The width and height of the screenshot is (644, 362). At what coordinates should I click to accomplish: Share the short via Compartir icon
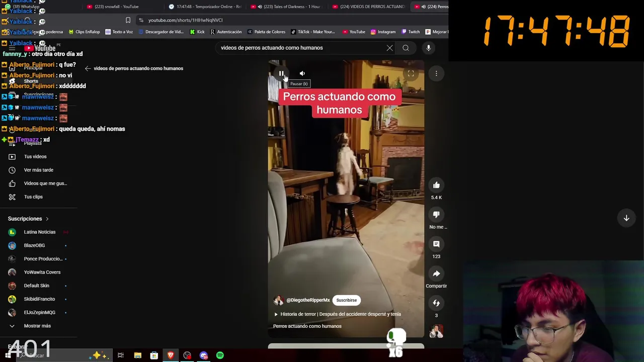pyautogui.click(x=436, y=274)
